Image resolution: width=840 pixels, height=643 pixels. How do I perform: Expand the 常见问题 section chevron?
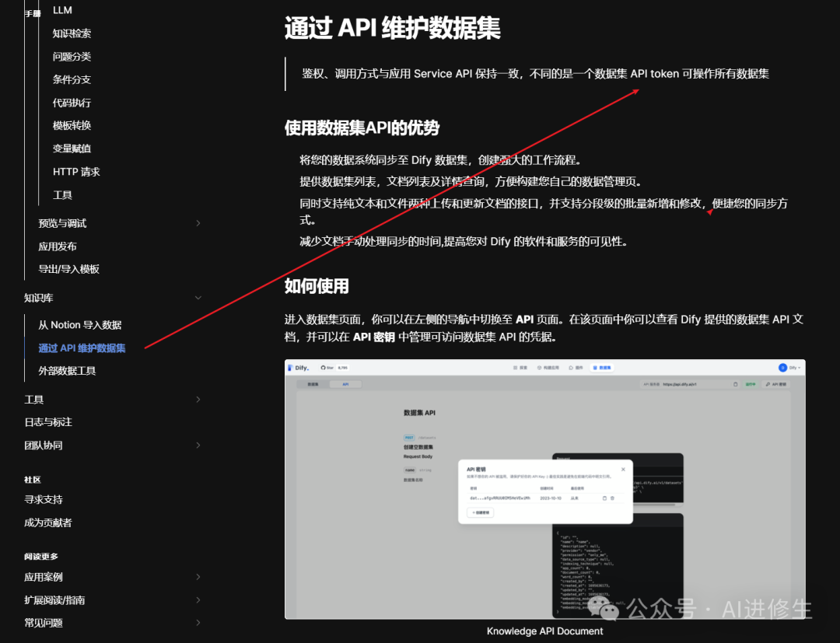(198, 623)
